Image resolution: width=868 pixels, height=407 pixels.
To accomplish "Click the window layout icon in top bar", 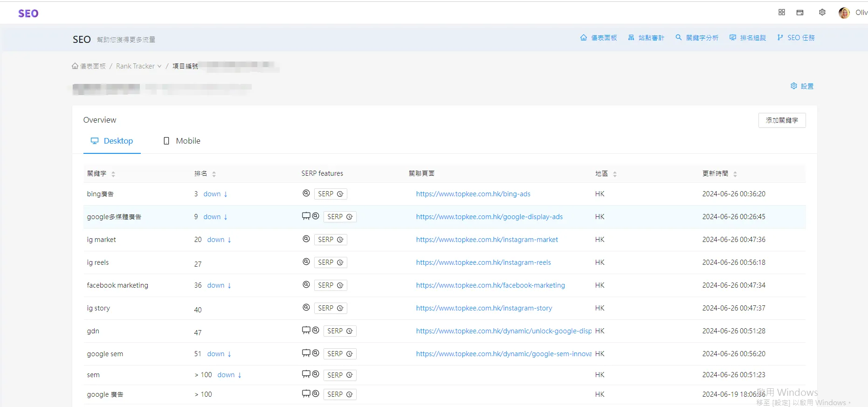I will tap(800, 13).
